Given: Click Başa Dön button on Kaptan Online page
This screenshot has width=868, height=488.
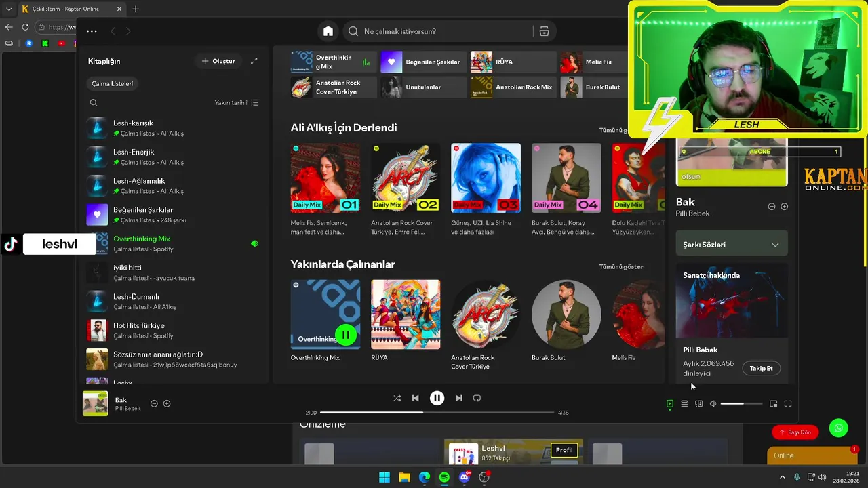Looking at the screenshot, I should click(x=795, y=432).
